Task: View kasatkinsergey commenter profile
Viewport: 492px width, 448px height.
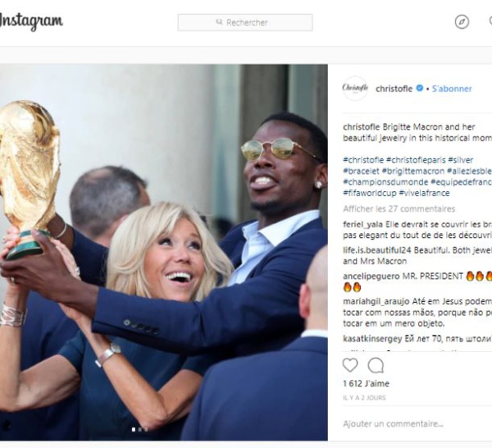Action: point(372,339)
